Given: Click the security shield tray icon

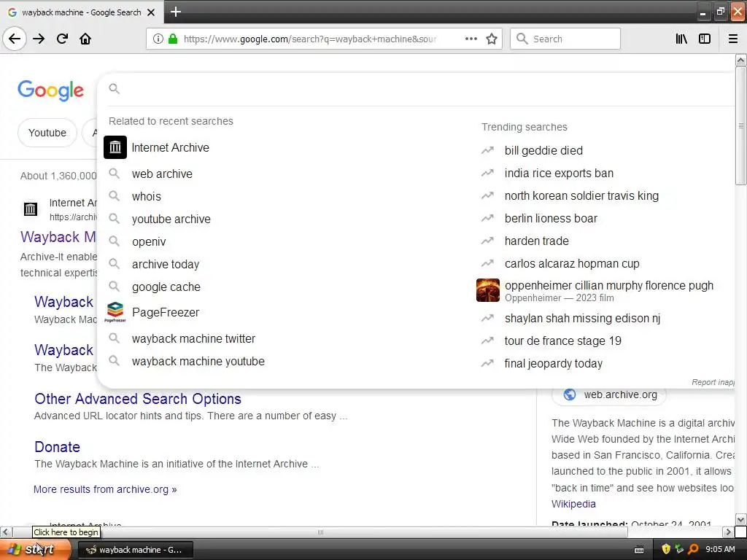Looking at the screenshot, I should (x=665, y=550).
